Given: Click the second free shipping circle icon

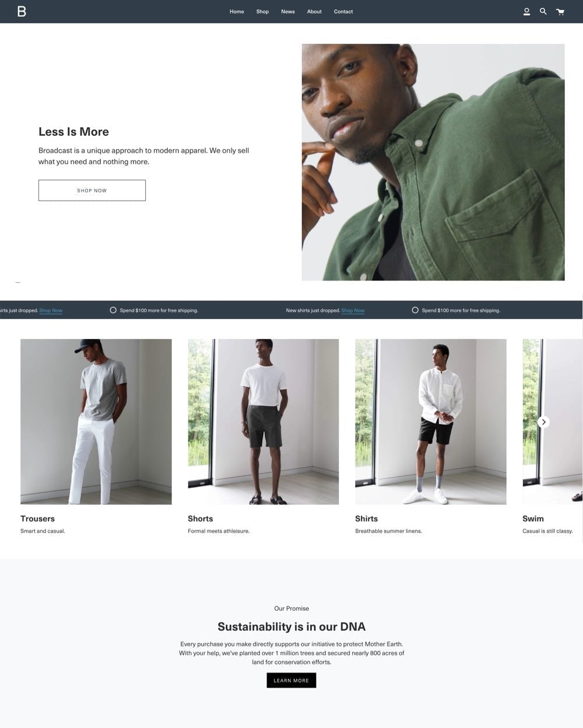Looking at the screenshot, I should tap(415, 310).
